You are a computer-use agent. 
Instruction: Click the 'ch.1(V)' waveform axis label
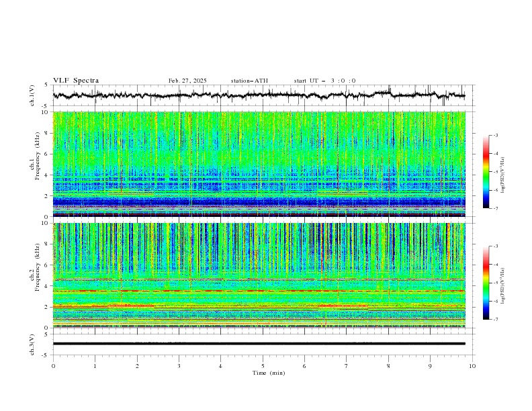(32, 95)
